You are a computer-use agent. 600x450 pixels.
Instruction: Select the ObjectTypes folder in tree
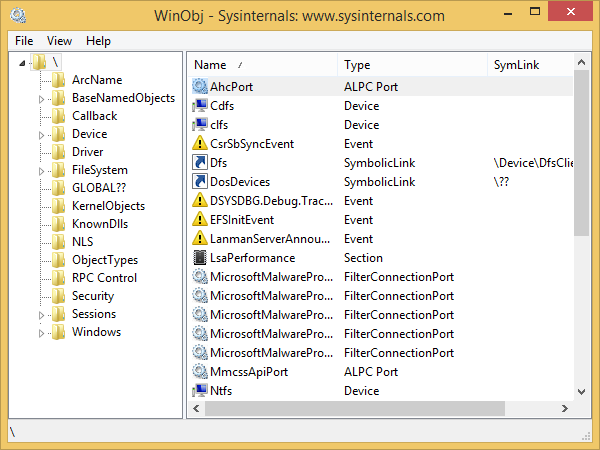coord(104,260)
